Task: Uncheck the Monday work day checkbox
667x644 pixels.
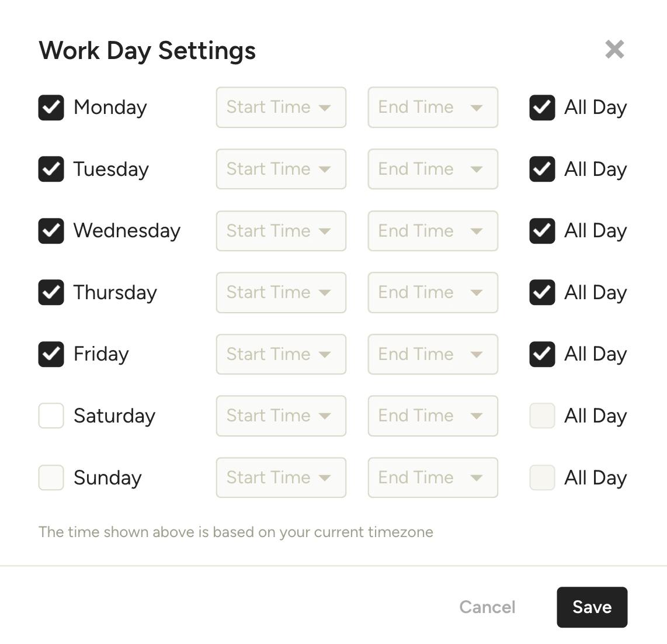Action: [51, 108]
